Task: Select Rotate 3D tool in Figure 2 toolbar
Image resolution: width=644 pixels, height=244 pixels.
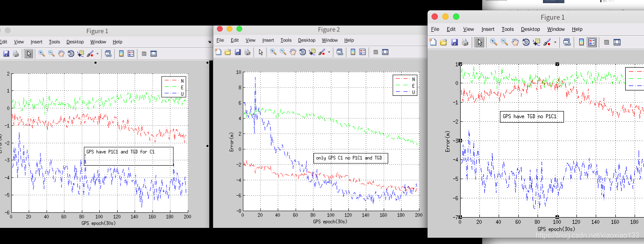Action: 303,52
